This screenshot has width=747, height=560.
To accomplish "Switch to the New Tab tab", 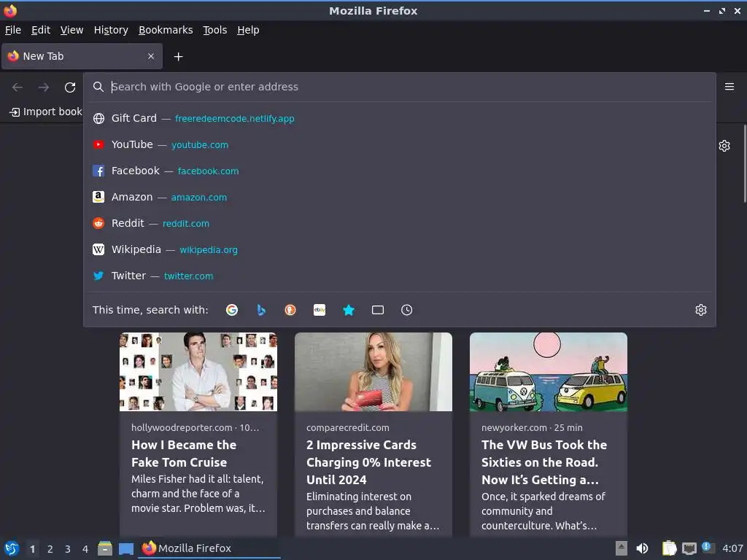I will [x=82, y=56].
